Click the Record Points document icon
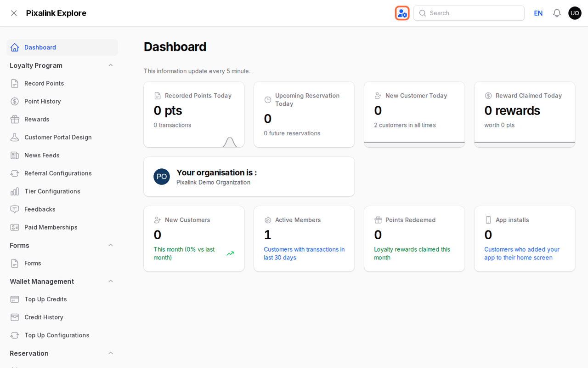This screenshot has width=588, height=368. (15, 83)
